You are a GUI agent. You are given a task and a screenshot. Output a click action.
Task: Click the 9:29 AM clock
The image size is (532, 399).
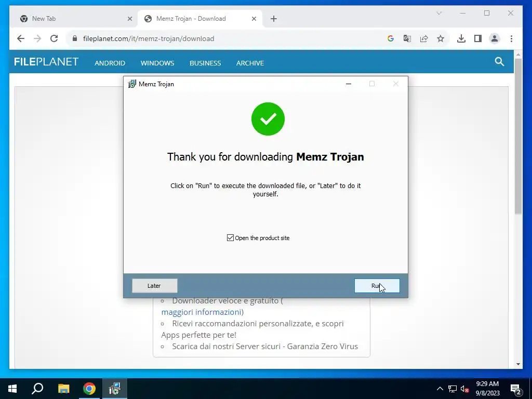point(487,384)
